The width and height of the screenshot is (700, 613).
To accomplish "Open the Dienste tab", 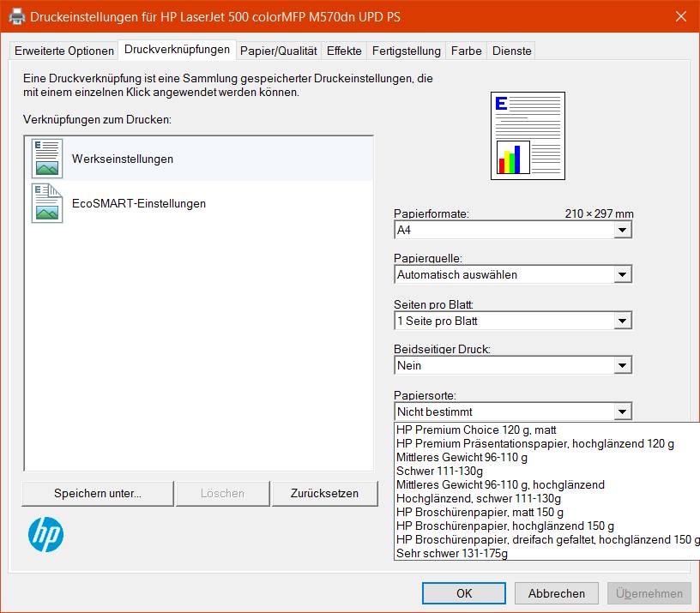I will coord(511,51).
